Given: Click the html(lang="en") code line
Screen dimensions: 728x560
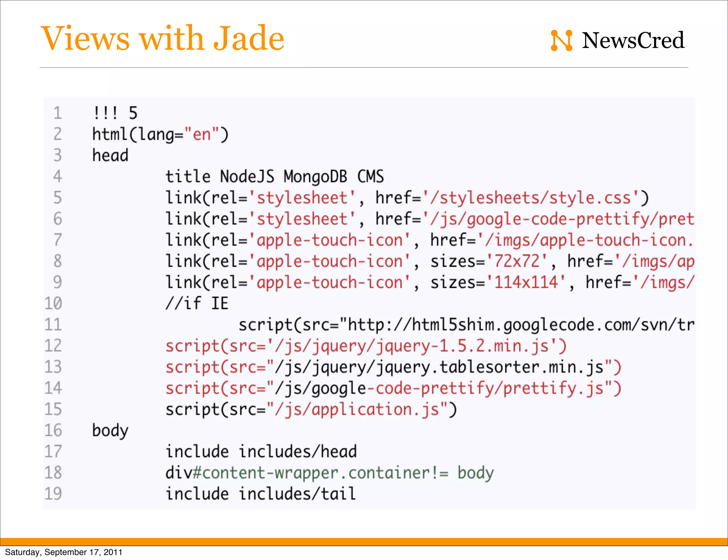Looking at the screenshot, I should click(x=160, y=135).
